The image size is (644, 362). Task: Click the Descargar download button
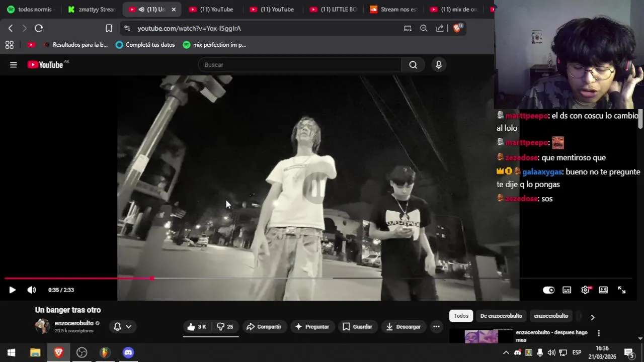[404, 327]
